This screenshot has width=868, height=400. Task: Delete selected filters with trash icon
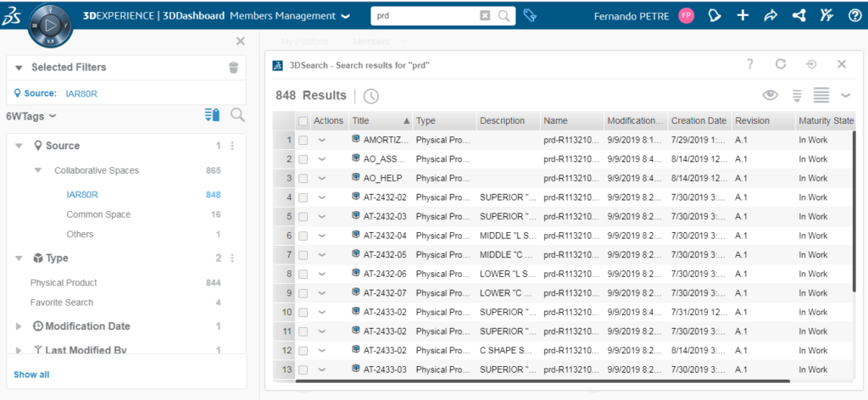coord(234,68)
